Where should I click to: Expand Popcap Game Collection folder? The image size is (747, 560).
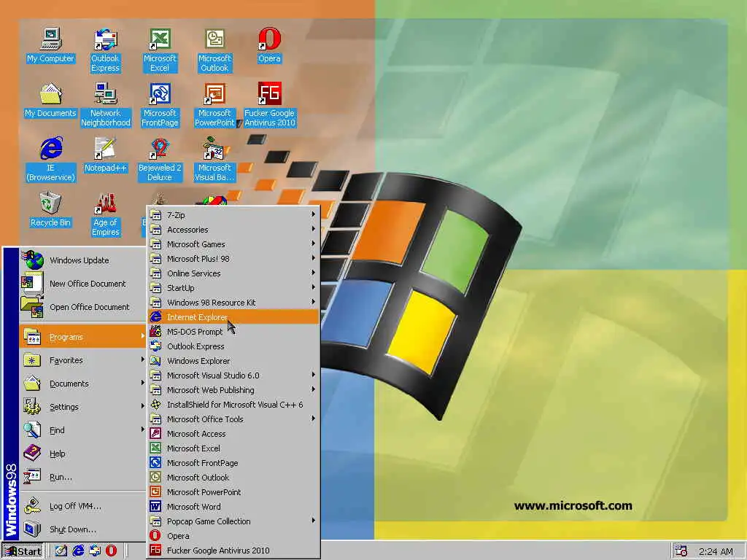[x=233, y=521]
